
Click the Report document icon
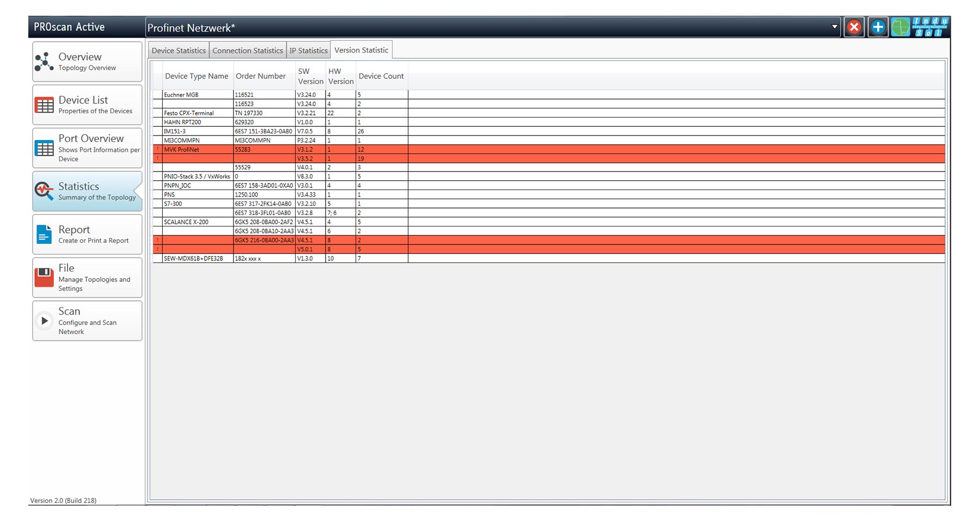click(x=44, y=235)
